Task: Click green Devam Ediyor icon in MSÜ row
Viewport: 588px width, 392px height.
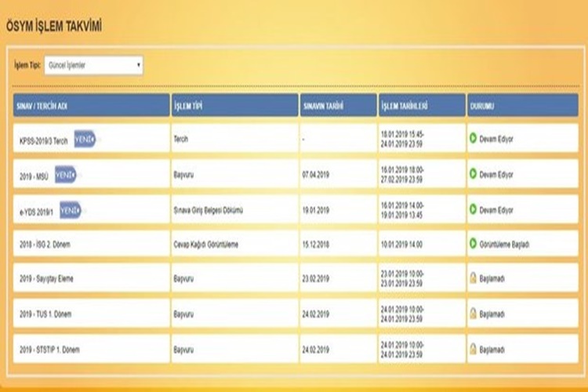Action: 473,174
